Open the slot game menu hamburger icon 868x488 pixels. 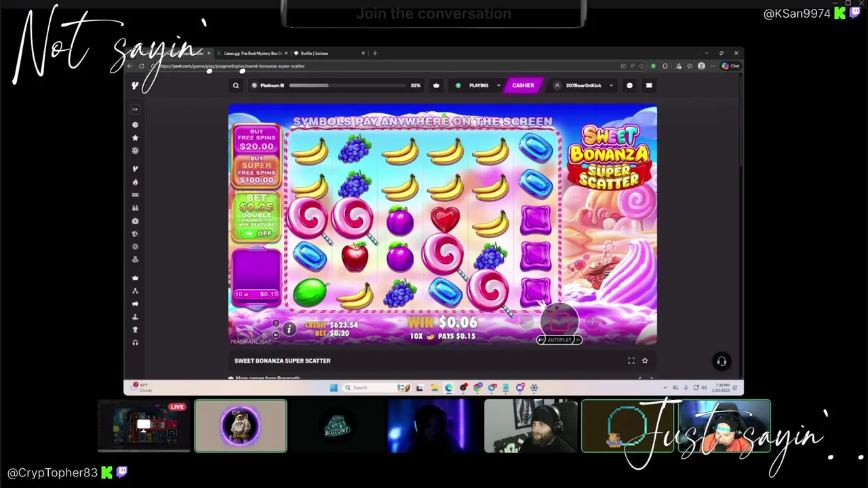coord(275,323)
